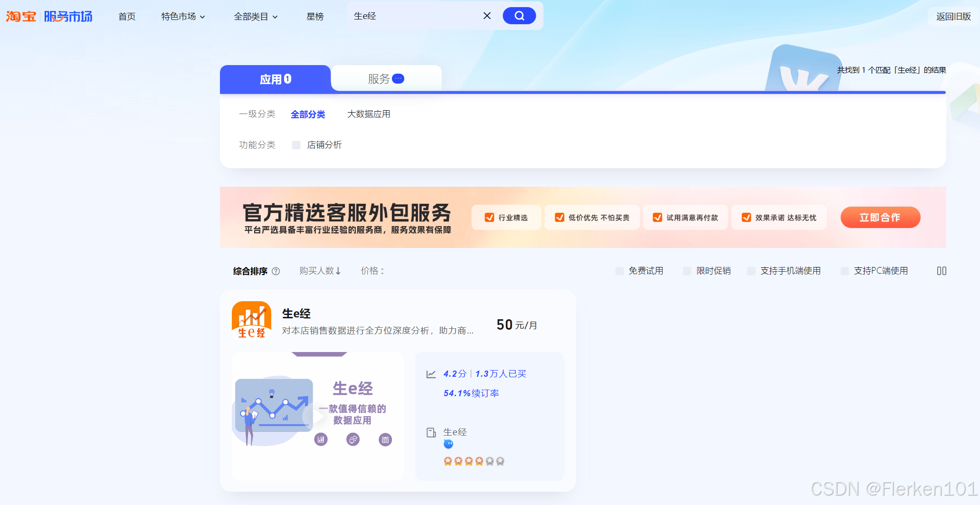
Task: Click the 4.2分 rating text
Action: click(x=455, y=374)
